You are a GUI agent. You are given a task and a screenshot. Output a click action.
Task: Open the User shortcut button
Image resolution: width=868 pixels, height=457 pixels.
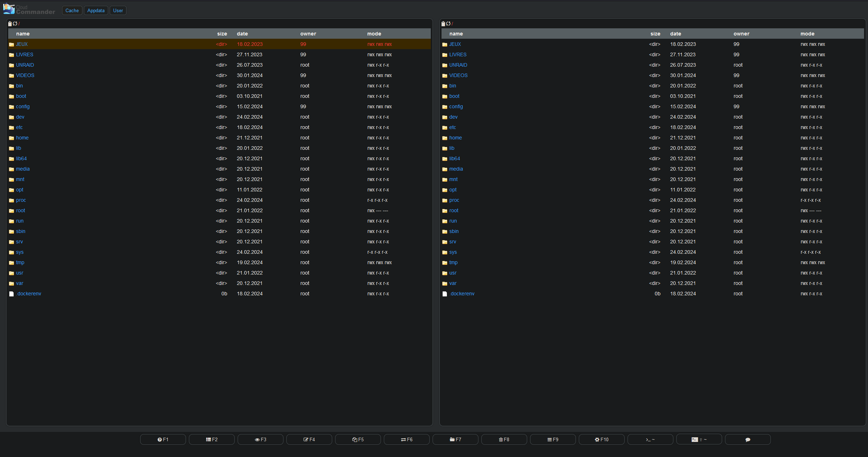[x=118, y=10]
